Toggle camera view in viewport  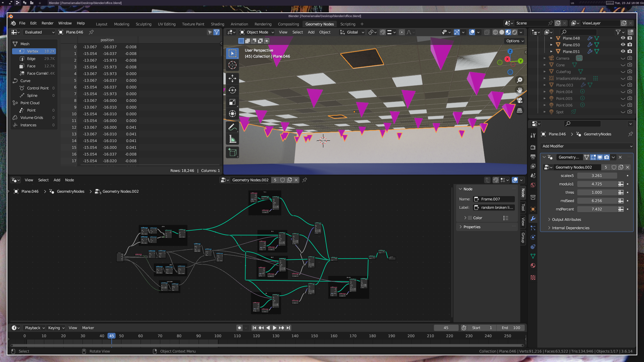(520, 100)
